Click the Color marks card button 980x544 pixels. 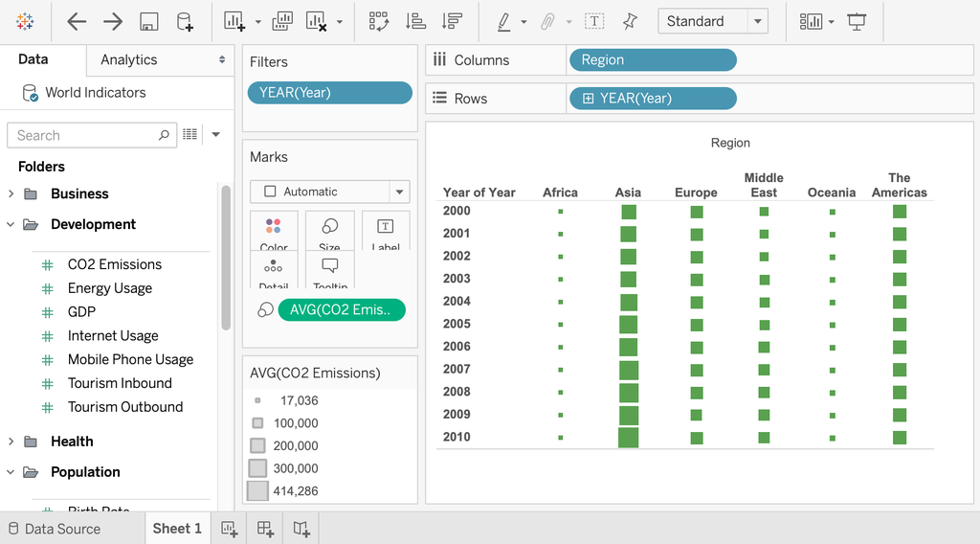pyautogui.click(x=274, y=232)
